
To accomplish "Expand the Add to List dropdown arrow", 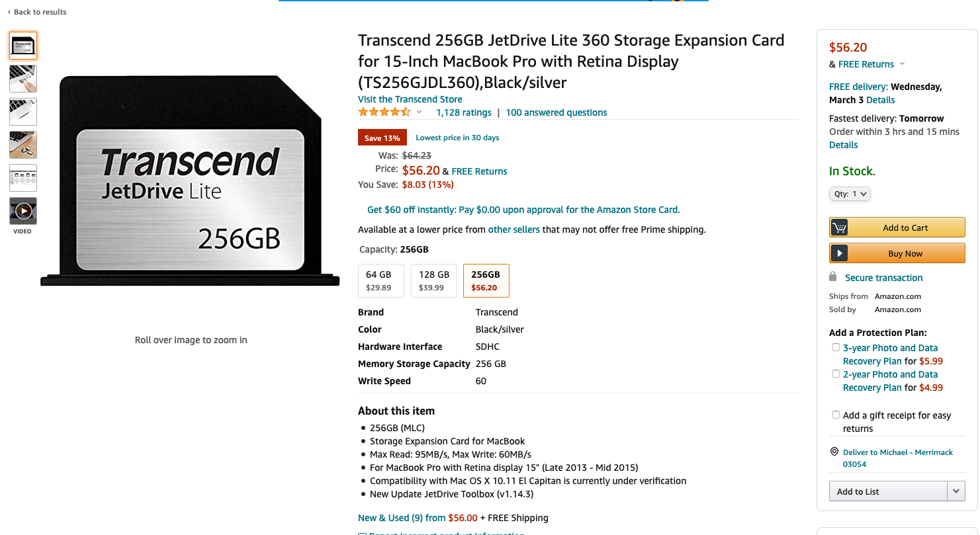I will [956, 491].
